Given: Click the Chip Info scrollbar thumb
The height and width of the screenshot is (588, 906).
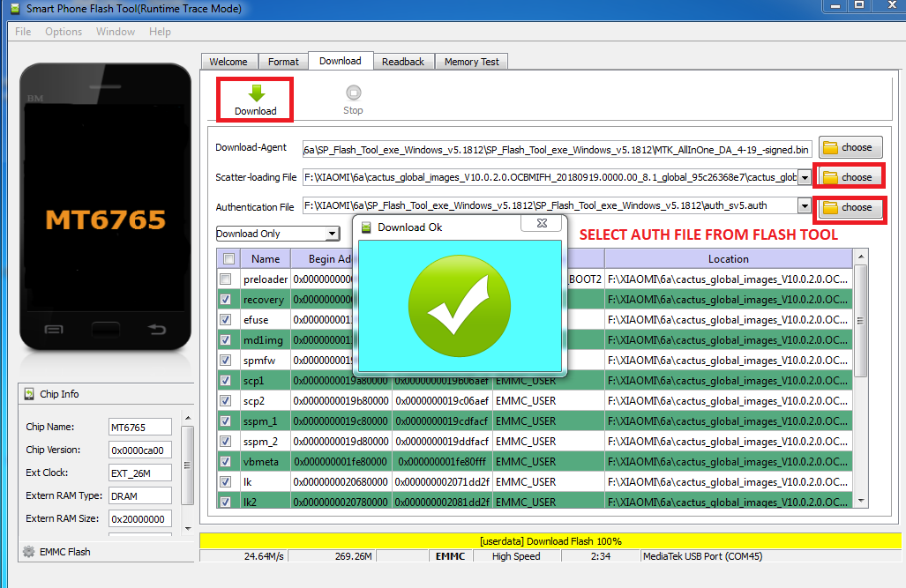Looking at the screenshot, I should (187, 465).
